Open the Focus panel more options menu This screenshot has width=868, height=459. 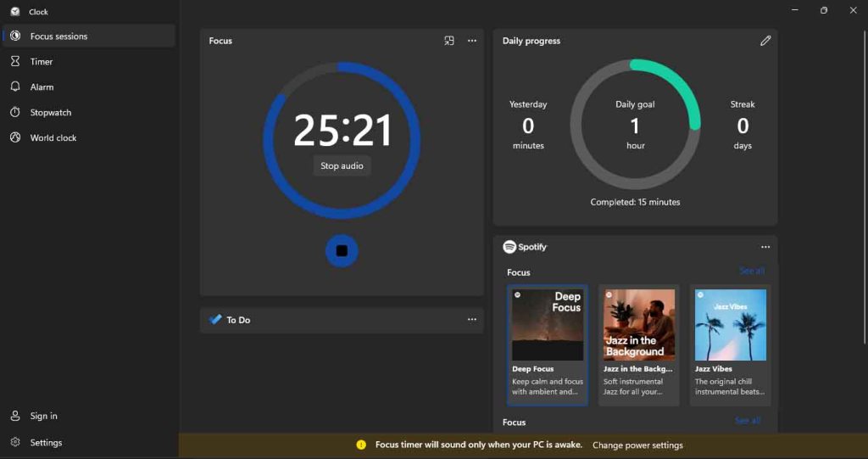point(471,41)
